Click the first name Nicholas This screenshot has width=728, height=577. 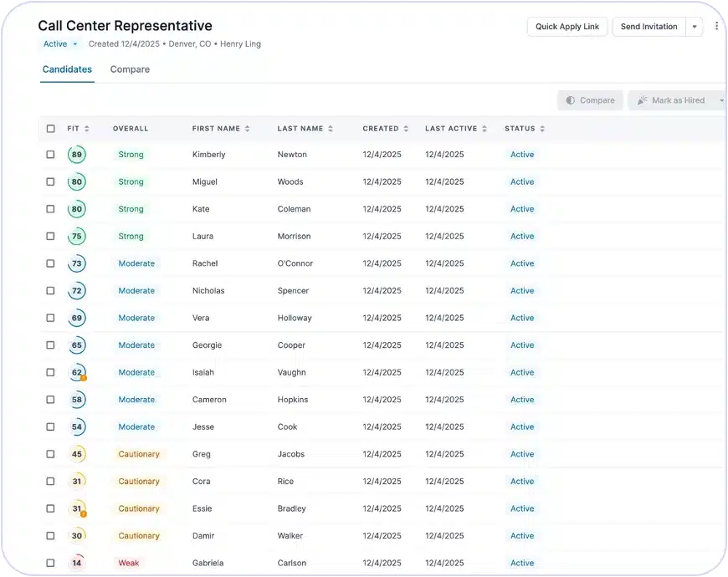(x=208, y=291)
